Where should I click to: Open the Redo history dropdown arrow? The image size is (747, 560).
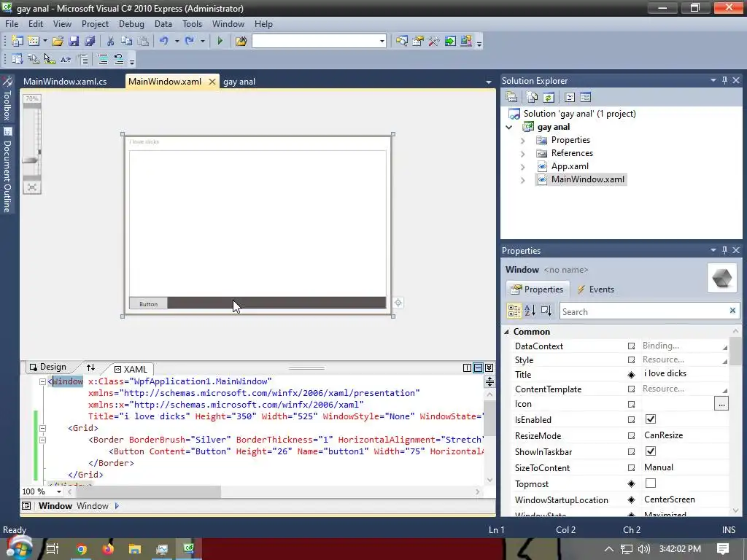(203, 42)
